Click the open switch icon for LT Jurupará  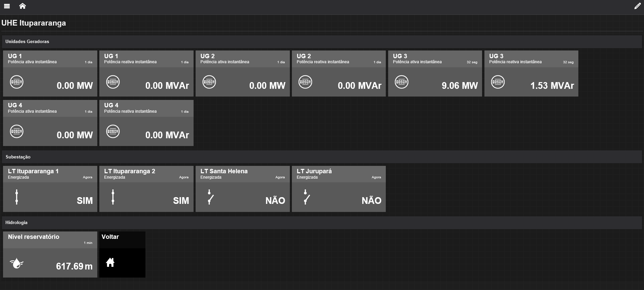click(306, 197)
